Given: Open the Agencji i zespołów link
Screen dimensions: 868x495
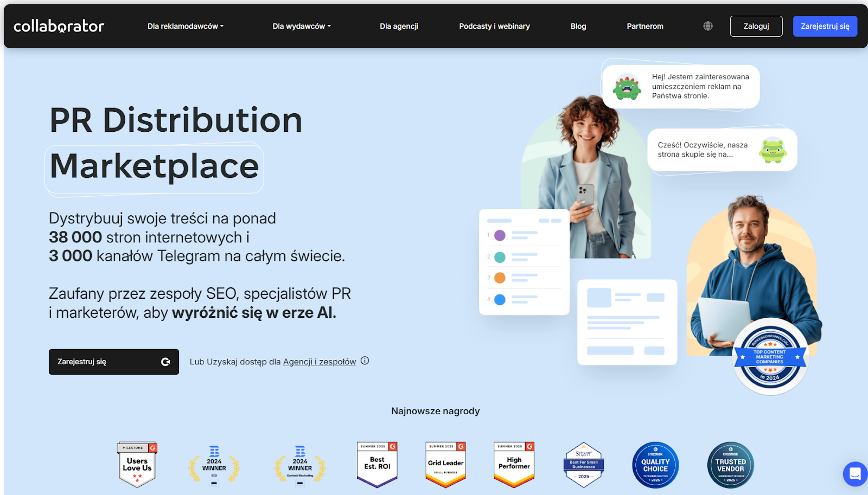Looking at the screenshot, I should point(319,361).
